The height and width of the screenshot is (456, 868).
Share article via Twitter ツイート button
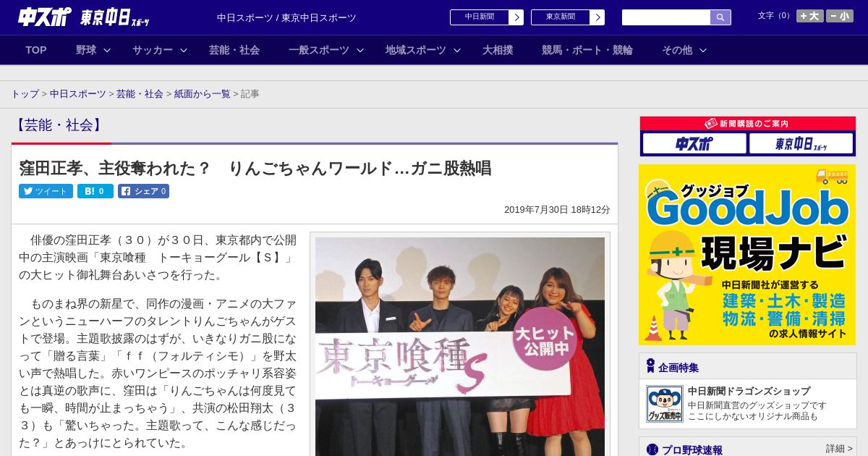pos(46,191)
